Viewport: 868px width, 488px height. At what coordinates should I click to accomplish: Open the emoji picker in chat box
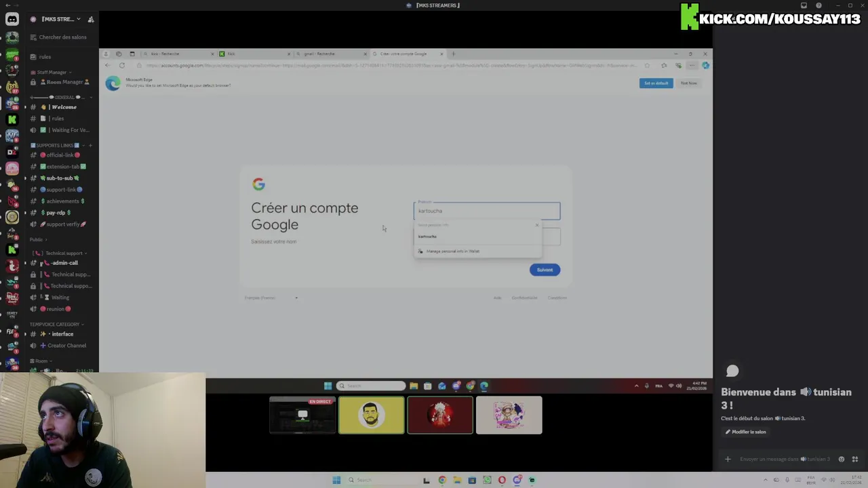(x=842, y=459)
